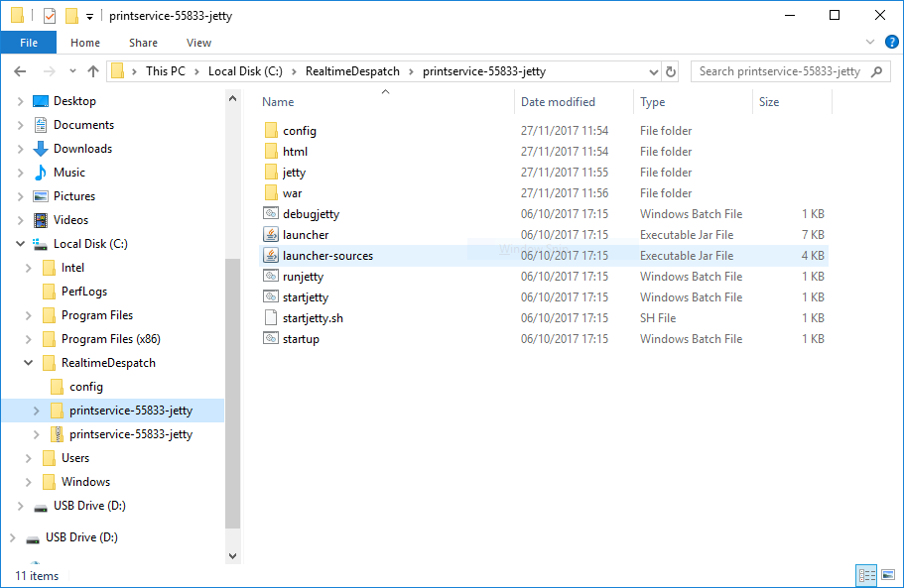Click navigation pane scrollbar thumb
Image resolution: width=904 pixels, height=588 pixels.
[233, 393]
